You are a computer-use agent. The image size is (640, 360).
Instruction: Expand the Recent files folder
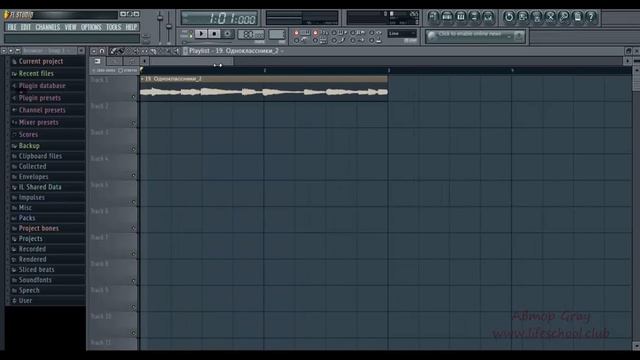tap(14, 74)
